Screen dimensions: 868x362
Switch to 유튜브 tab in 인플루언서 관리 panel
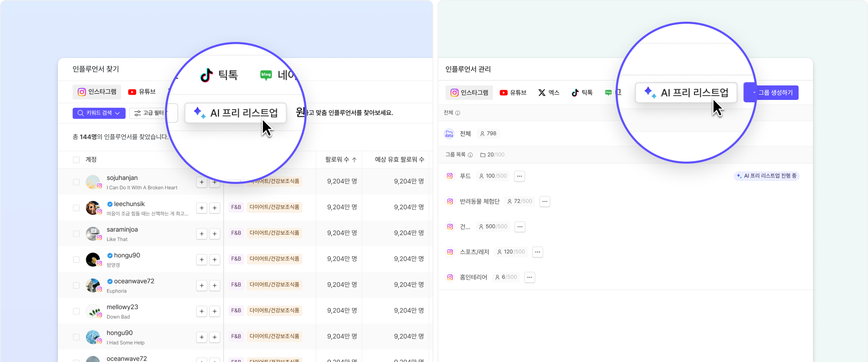point(513,93)
